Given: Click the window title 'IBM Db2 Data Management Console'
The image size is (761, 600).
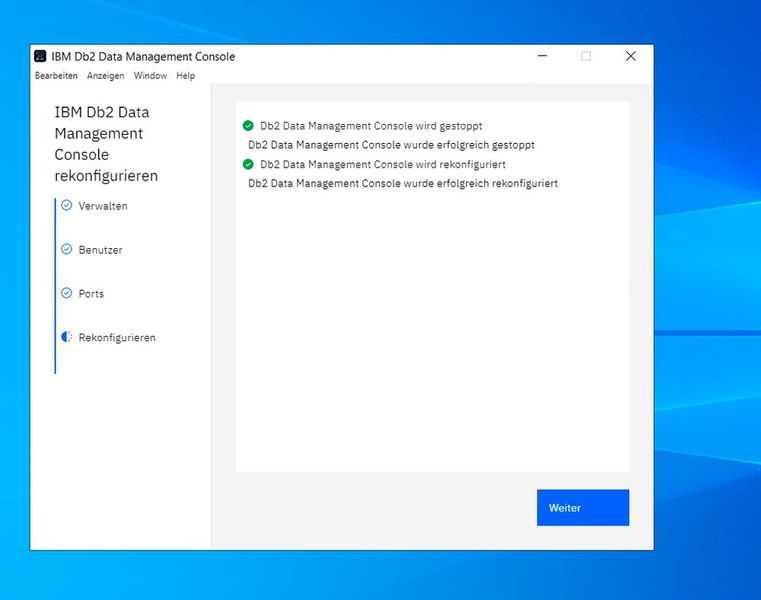Looking at the screenshot, I should 143,57.
